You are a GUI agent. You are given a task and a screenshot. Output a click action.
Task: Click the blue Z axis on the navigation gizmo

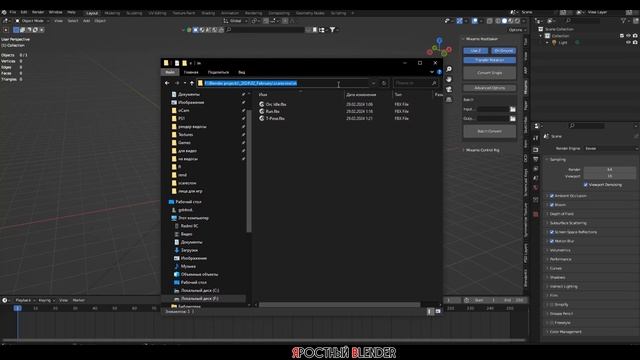440,41
